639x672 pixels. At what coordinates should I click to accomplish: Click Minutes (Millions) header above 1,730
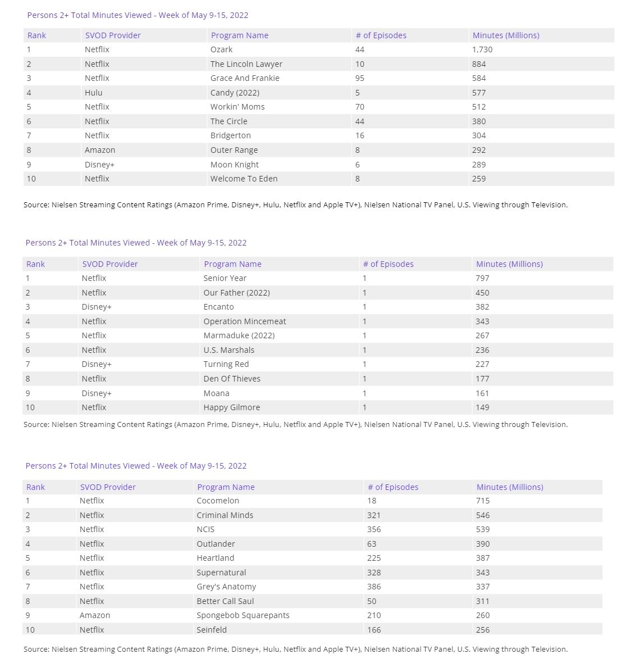(505, 35)
